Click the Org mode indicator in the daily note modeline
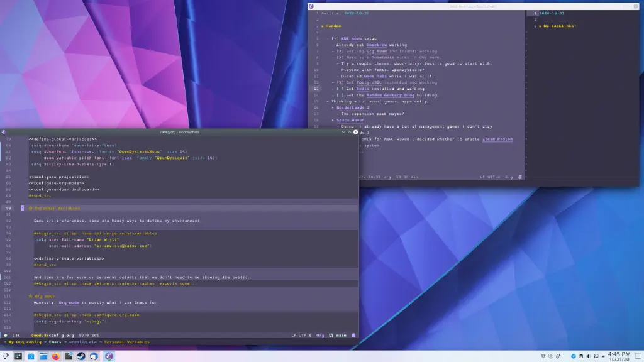The image size is (644, 362). point(509,177)
